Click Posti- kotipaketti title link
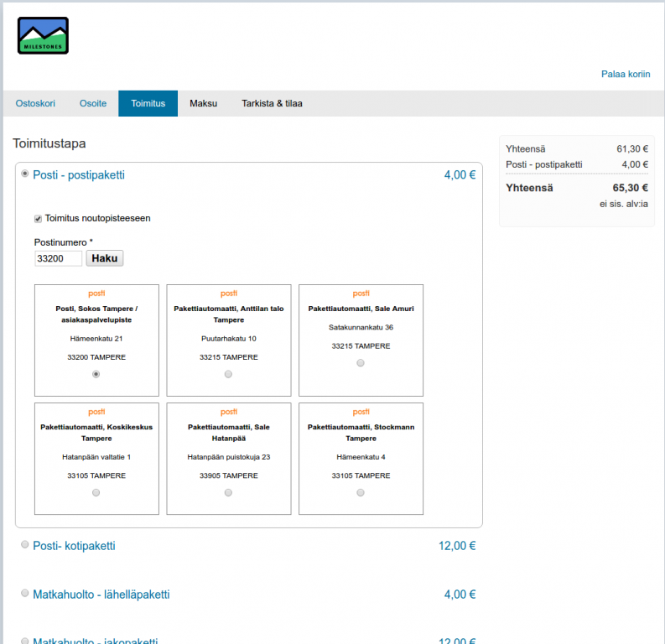This screenshot has height=644, width=665. coord(75,546)
